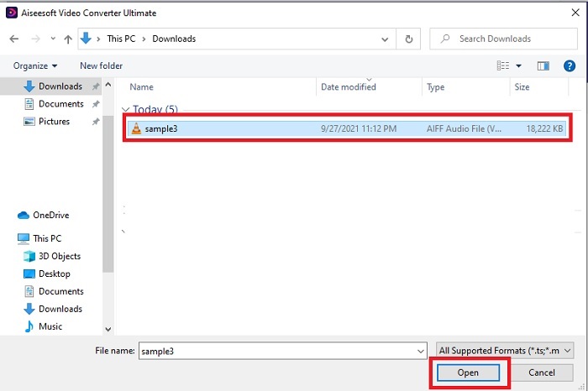The height and width of the screenshot is (391, 588).
Task: Click the pin icon beside quick access Documents
Action: 96,104
